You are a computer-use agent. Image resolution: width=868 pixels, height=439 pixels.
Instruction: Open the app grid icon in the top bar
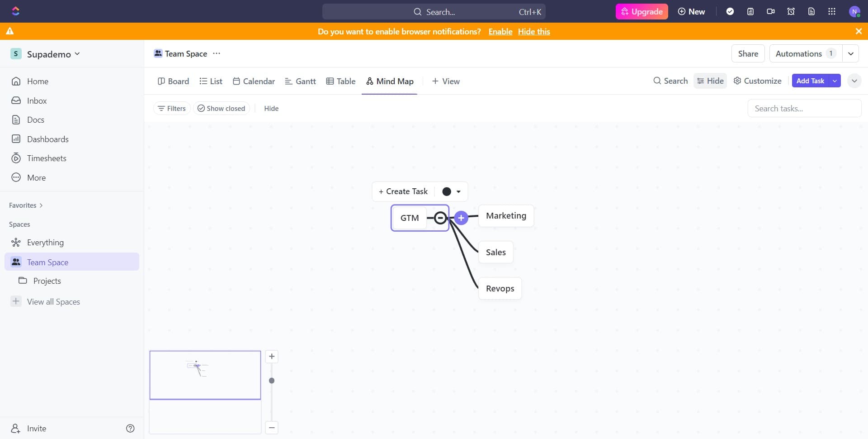832,11
